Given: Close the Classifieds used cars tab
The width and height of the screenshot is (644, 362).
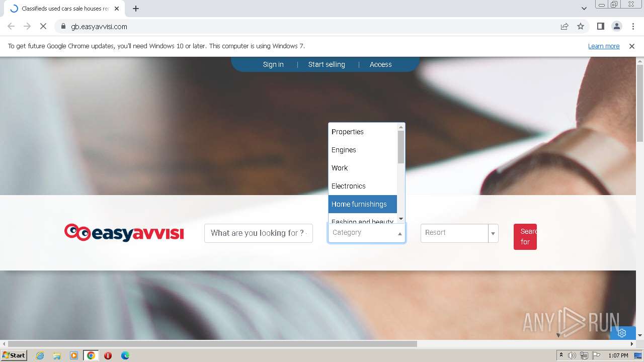Looking at the screenshot, I should click(117, 9).
